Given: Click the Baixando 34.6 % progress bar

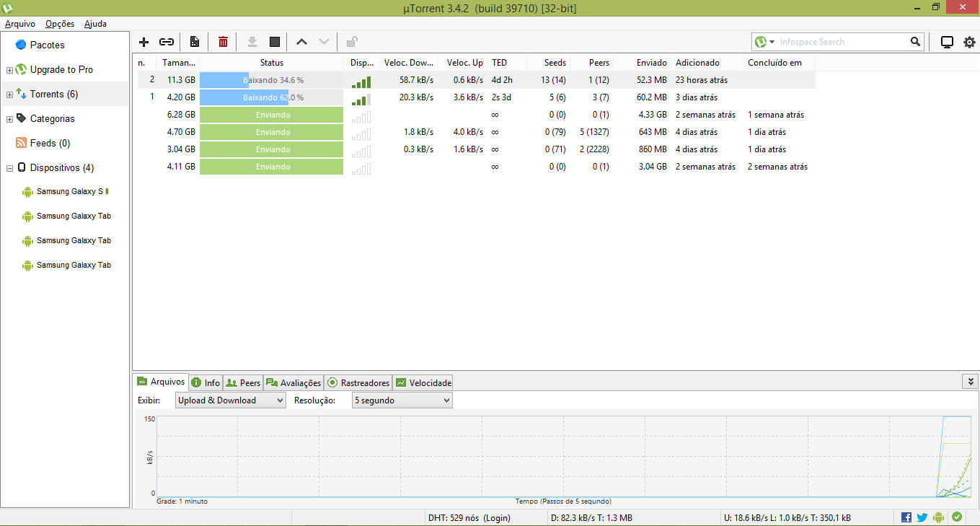Looking at the screenshot, I should [x=272, y=80].
